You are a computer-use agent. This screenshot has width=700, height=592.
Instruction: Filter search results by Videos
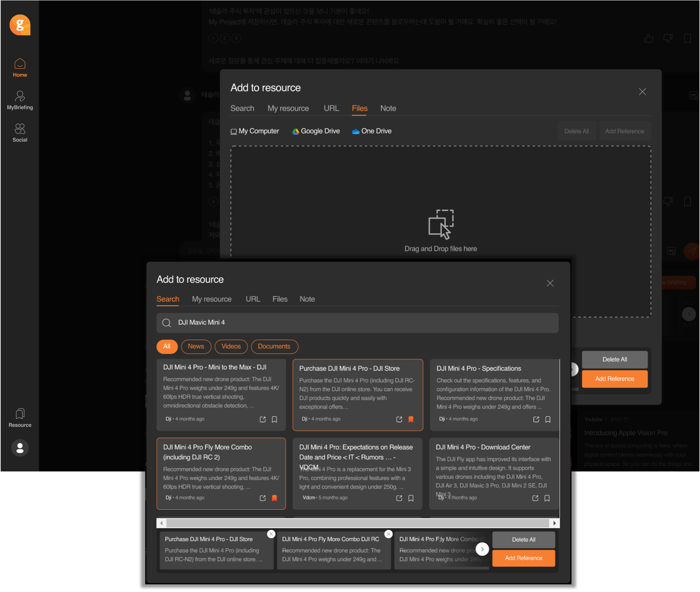click(x=231, y=346)
